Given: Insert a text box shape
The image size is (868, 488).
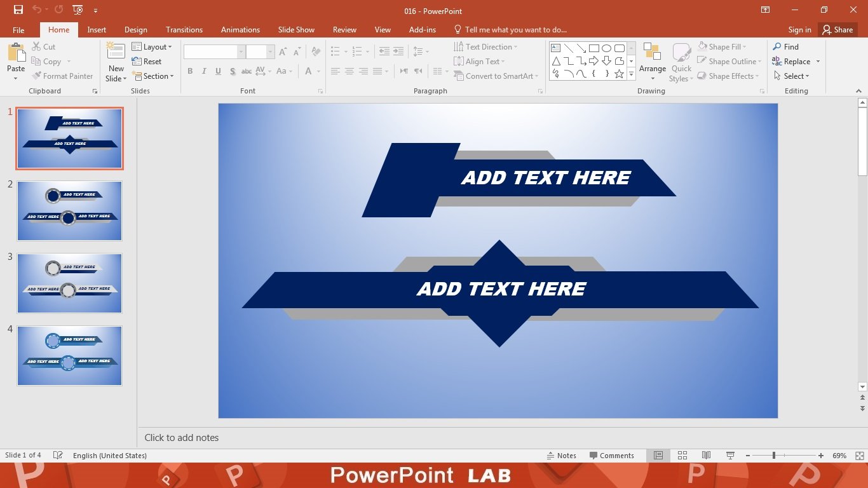Looking at the screenshot, I should [x=555, y=48].
